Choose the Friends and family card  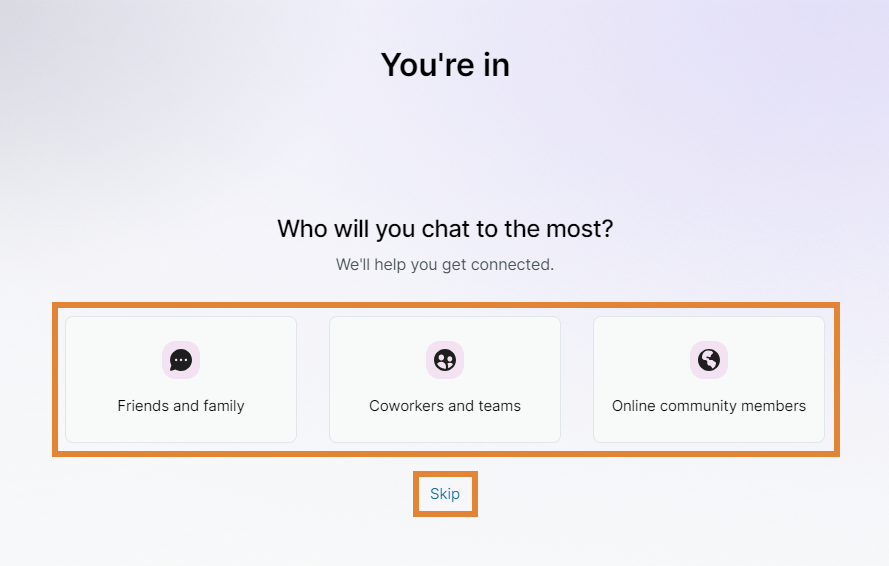tap(181, 380)
